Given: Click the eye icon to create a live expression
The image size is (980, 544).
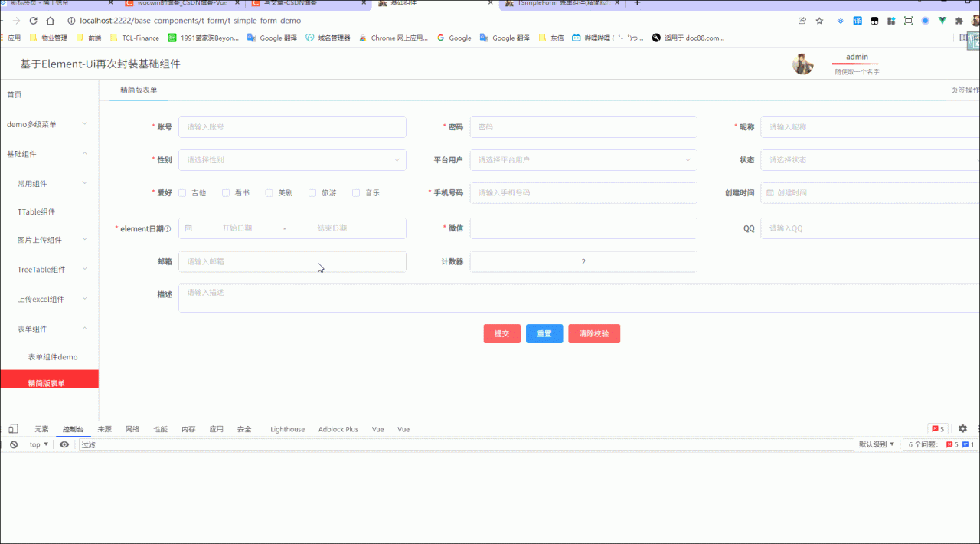Looking at the screenshot, I should [64, 444].
